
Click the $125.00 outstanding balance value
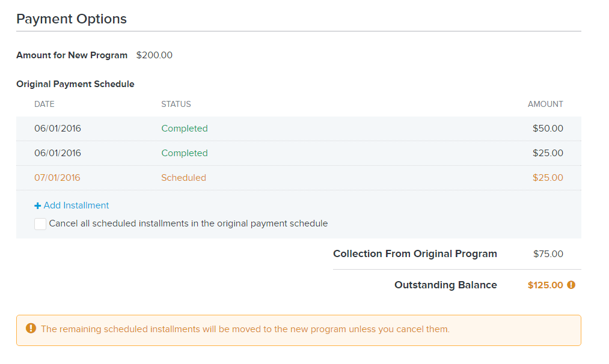545,285
